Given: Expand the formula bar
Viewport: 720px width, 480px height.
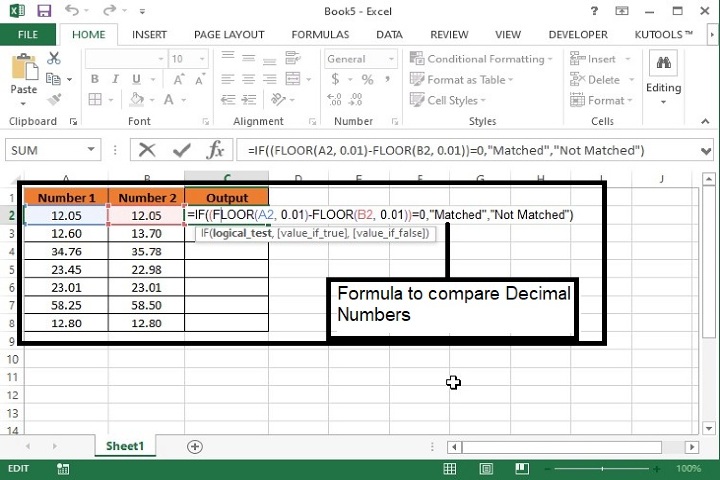Looking at the screenshot, I should click(706, 151).
